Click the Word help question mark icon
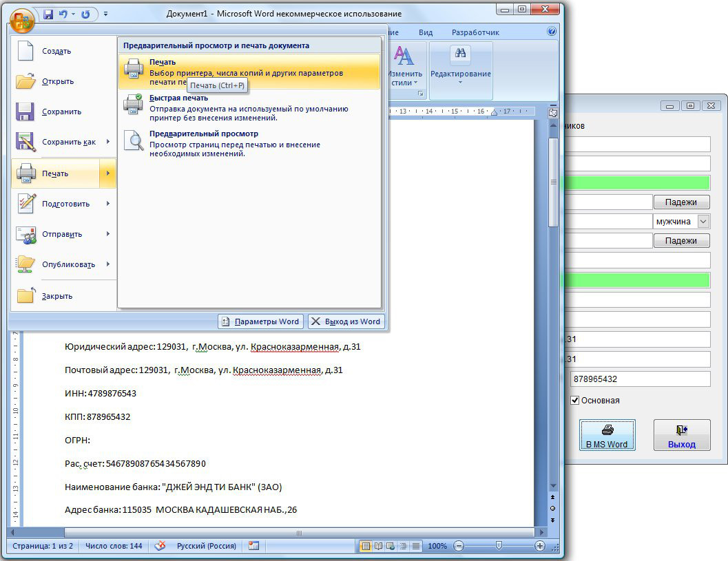 [x=552, y=32]
